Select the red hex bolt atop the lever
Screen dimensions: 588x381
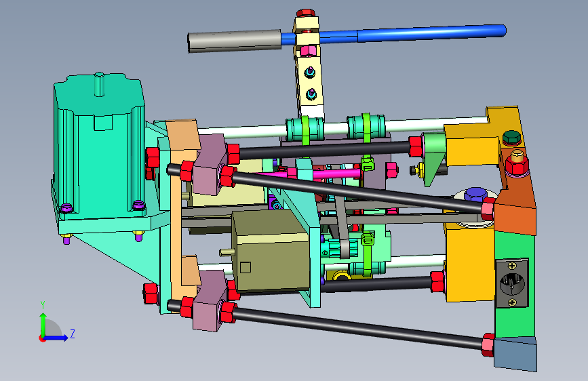(x=306, y=13)
